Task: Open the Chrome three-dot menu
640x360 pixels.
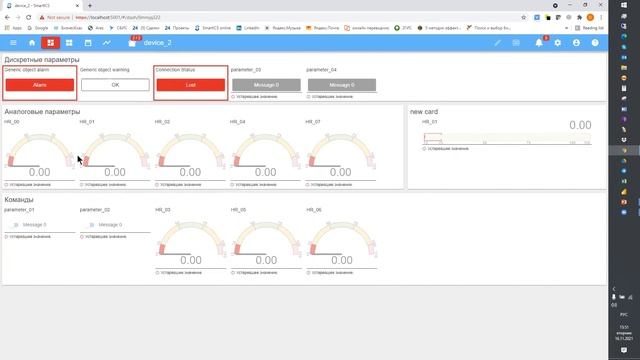Action: tap(601, 18)
